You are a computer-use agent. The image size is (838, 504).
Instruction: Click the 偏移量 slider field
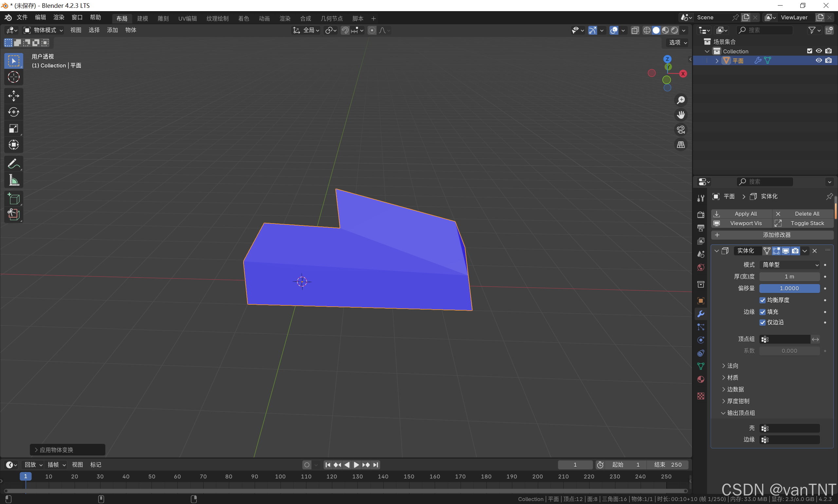pyautogui.click(x=789, y=288)
